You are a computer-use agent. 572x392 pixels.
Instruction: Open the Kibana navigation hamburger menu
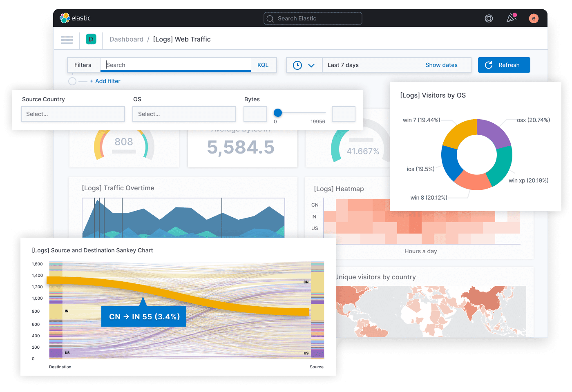67,40
